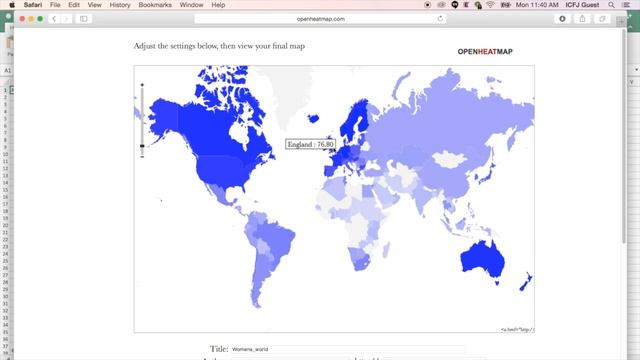The image size is (640, 360).
Task: Open the Bookmarks menu
Action: click(x=155, y=5)
